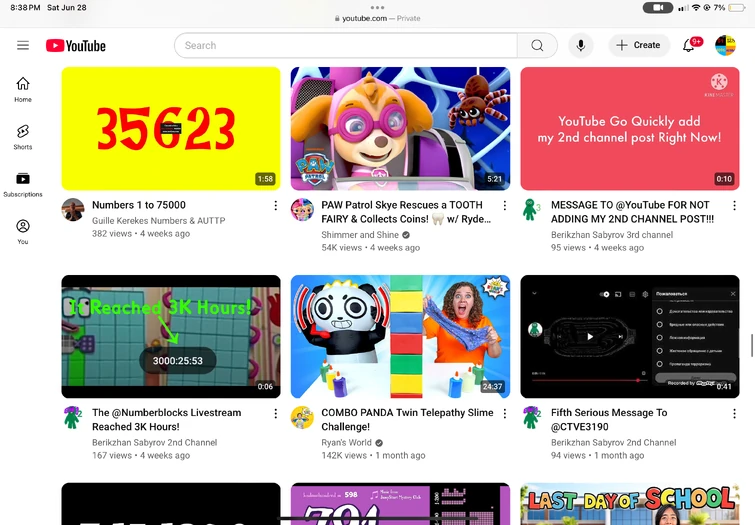The image size is (755, 525).
Task: Play the dark 0:41 recorded thumbnail
Action: pos(630,336)
